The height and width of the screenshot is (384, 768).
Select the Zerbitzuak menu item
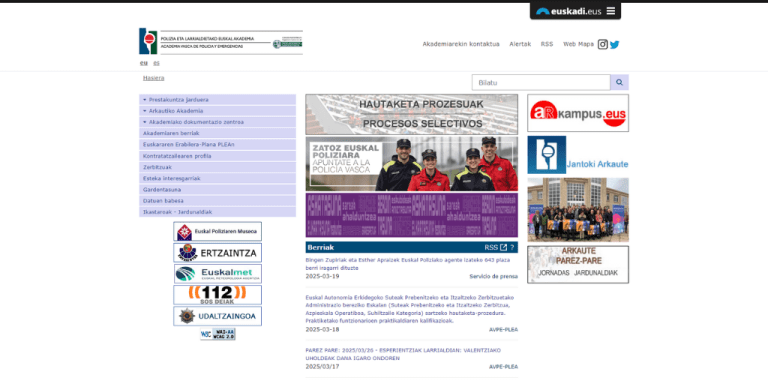pyautogui.click(x=217, y=167)
